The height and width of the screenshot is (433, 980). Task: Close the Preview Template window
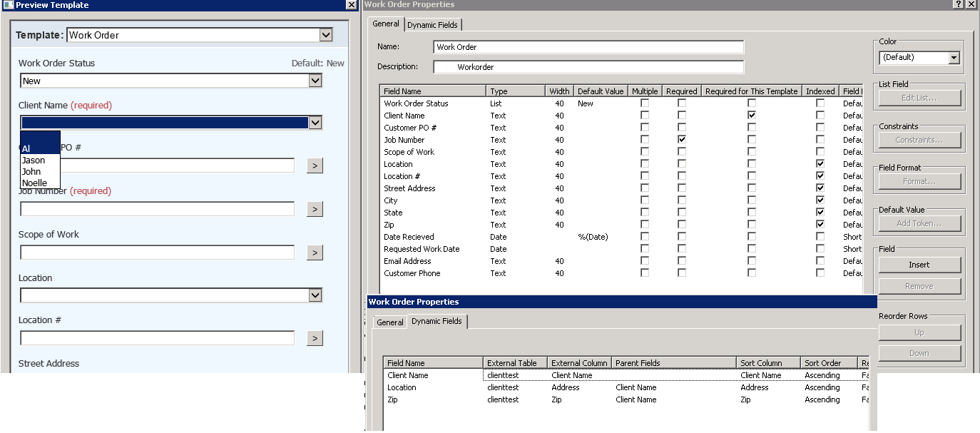[x=351, y=5]
